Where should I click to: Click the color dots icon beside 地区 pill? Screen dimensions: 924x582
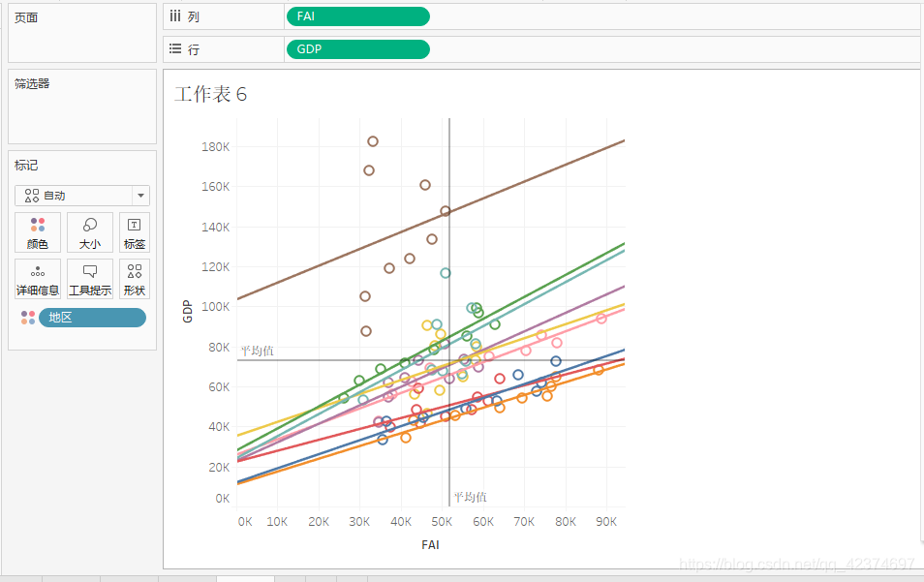click(28, 318)
